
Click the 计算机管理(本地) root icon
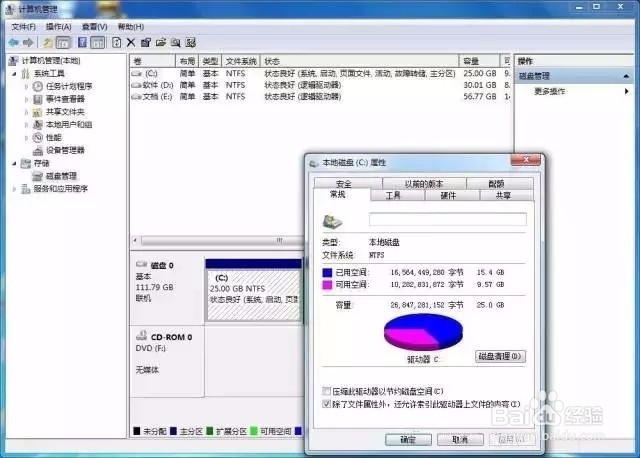click(13, 60)
